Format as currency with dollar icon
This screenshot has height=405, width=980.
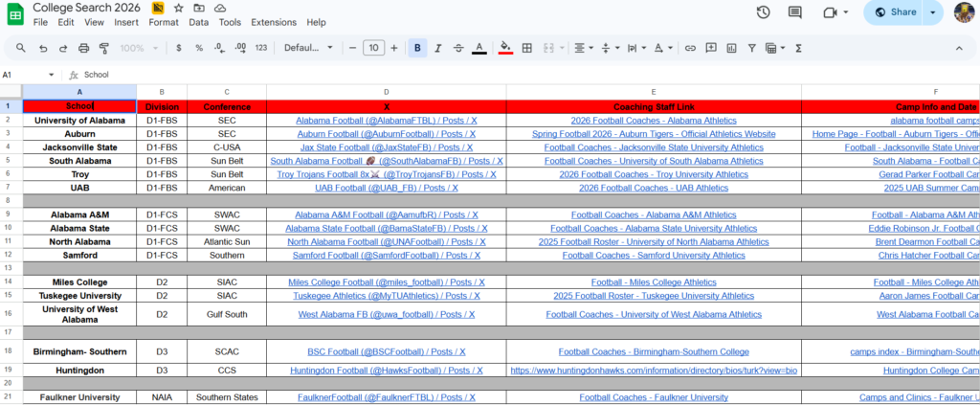pyautogui.click(x=179, y=48)
